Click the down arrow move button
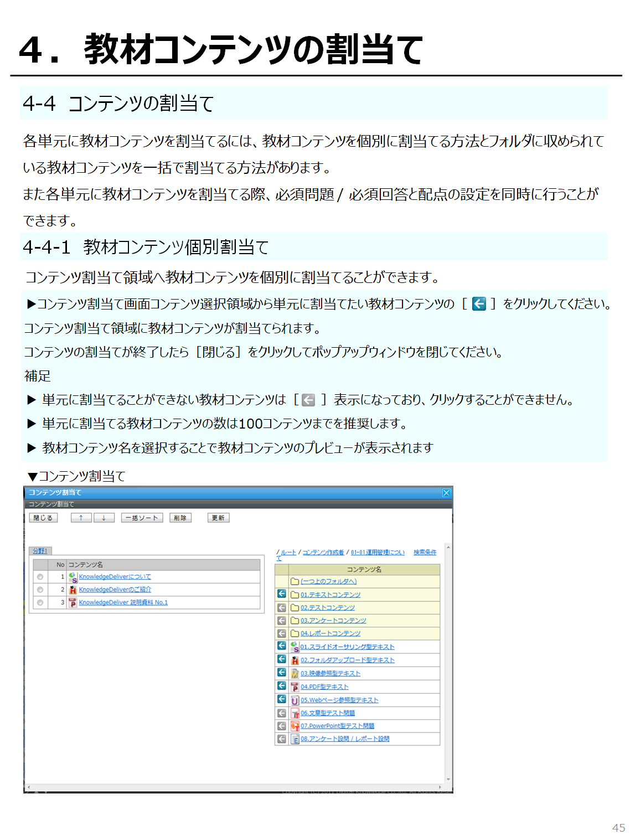Screen dimensions: 630x840 tap(104, 518)
